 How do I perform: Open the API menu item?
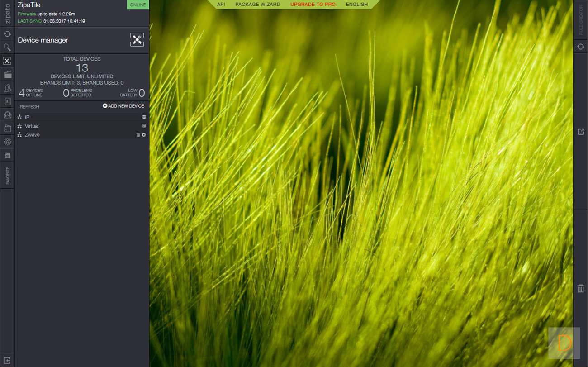221,4
